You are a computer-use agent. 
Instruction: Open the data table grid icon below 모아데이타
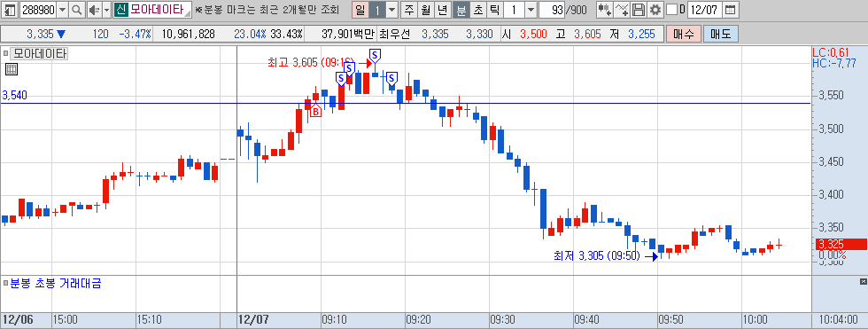(12, 69)
